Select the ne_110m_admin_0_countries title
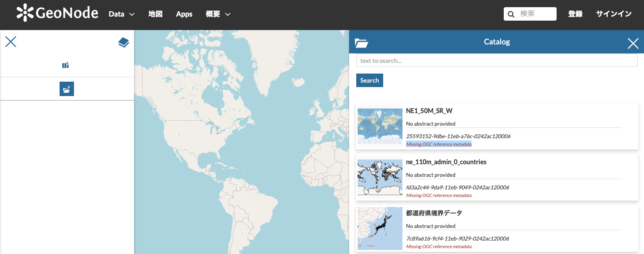Image resolution: width=644 pixels, height=254 pixels. pos(446,162)
